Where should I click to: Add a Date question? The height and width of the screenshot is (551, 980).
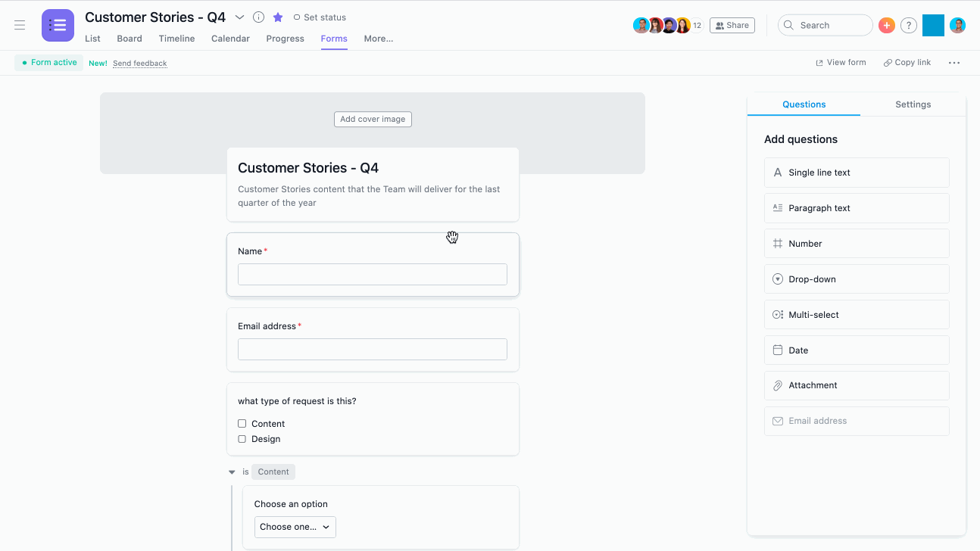point(856,350)
